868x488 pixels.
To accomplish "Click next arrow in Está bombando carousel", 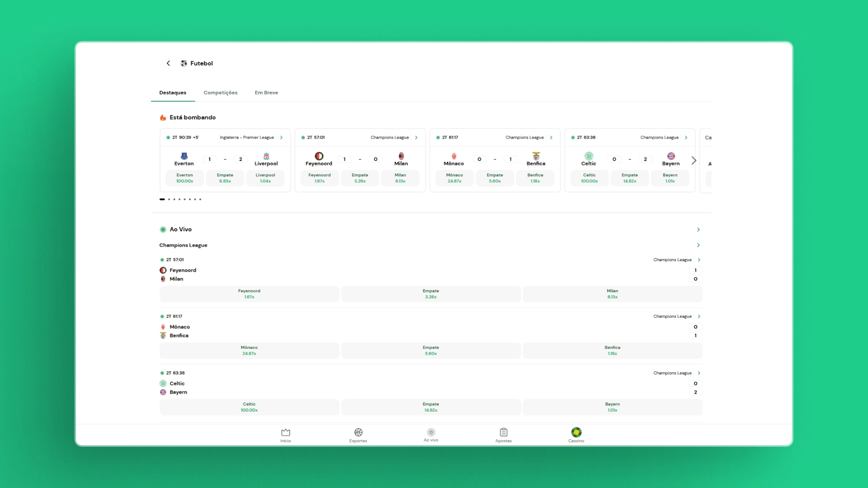I will point(694,160).
